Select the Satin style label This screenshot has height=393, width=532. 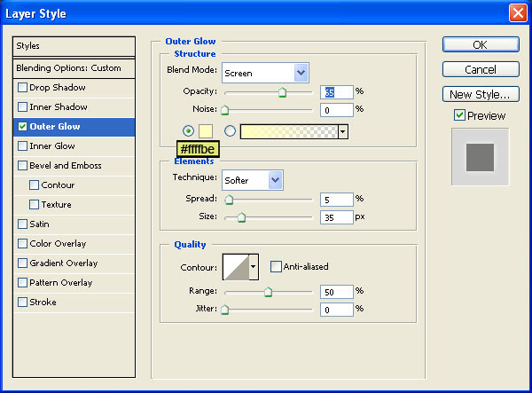pos(39,224)
